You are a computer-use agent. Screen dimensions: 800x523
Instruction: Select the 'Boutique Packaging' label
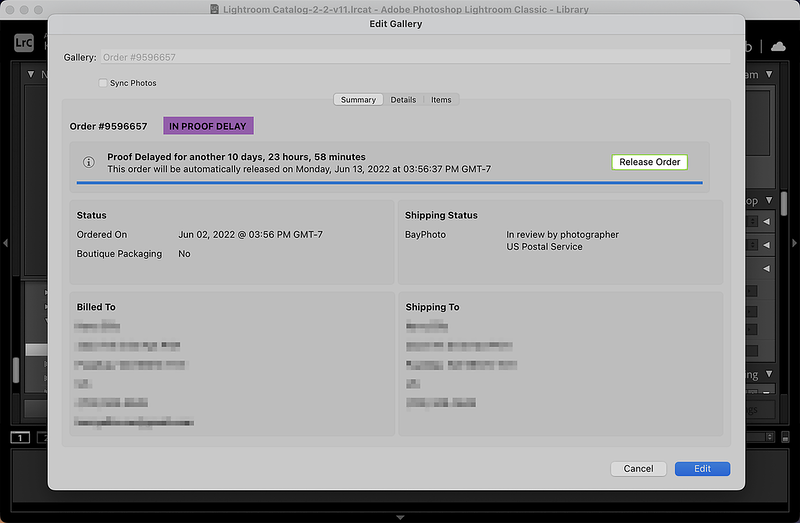[x=119, y=254]
